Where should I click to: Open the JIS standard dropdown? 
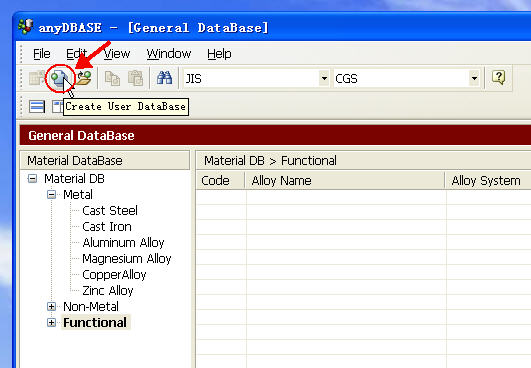pos(324,79)
